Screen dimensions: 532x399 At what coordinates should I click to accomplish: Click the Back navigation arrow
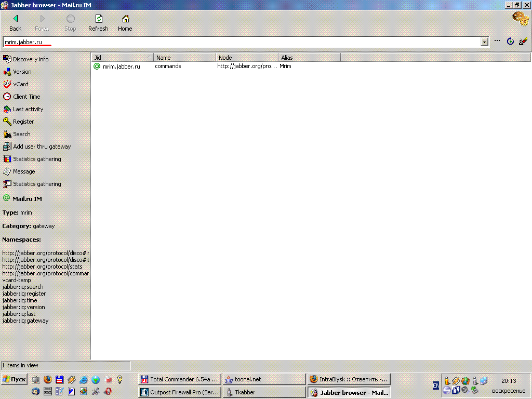tap(15, 22)
